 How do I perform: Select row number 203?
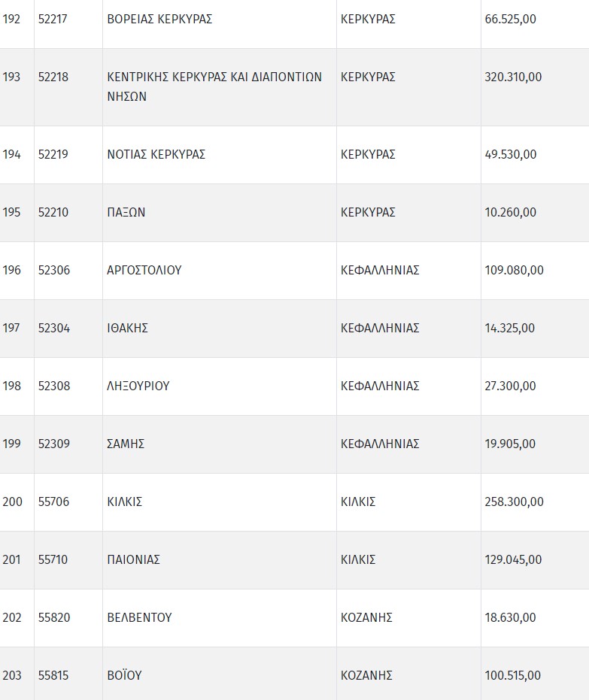click(12, 675)
